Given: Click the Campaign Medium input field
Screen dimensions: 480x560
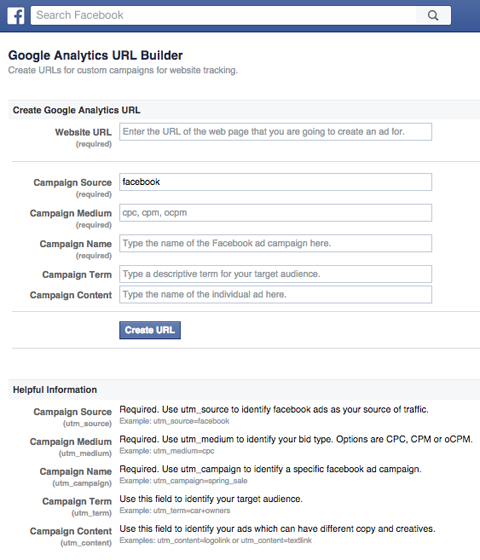Looking at the screenshot, I should (275, 213).
